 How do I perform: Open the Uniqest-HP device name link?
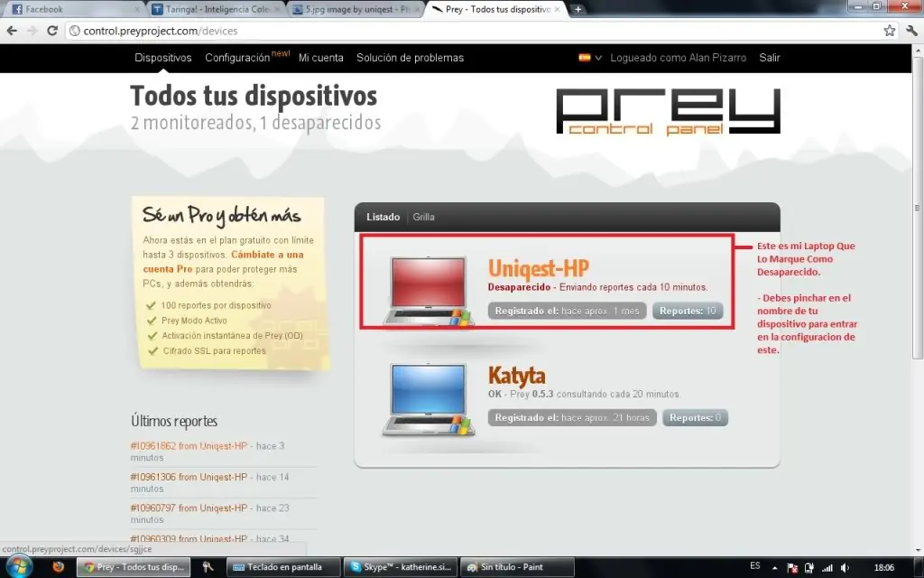539,268
